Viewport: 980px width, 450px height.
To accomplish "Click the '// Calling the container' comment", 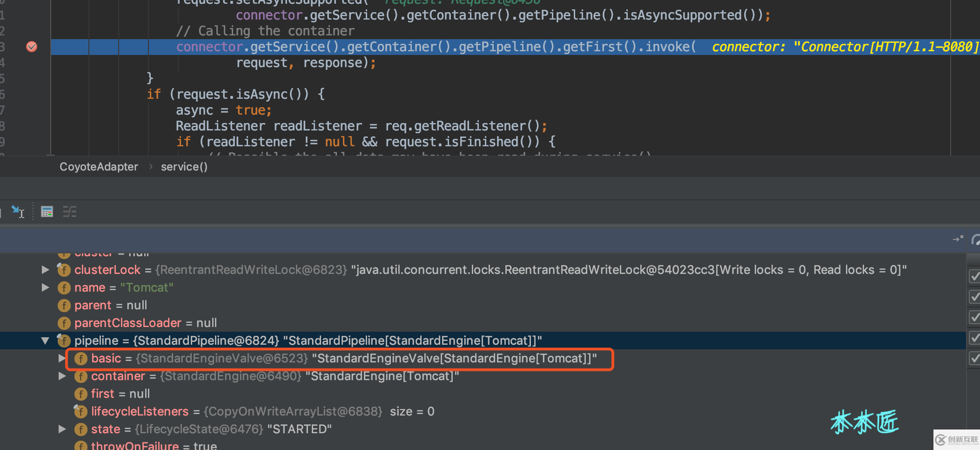I will pos(265,31).
